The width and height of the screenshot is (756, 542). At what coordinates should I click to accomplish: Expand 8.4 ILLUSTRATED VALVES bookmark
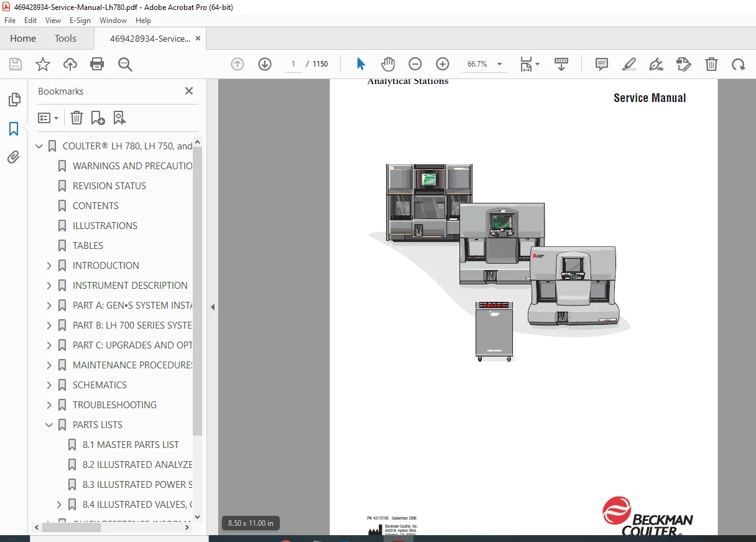[59, 505]
